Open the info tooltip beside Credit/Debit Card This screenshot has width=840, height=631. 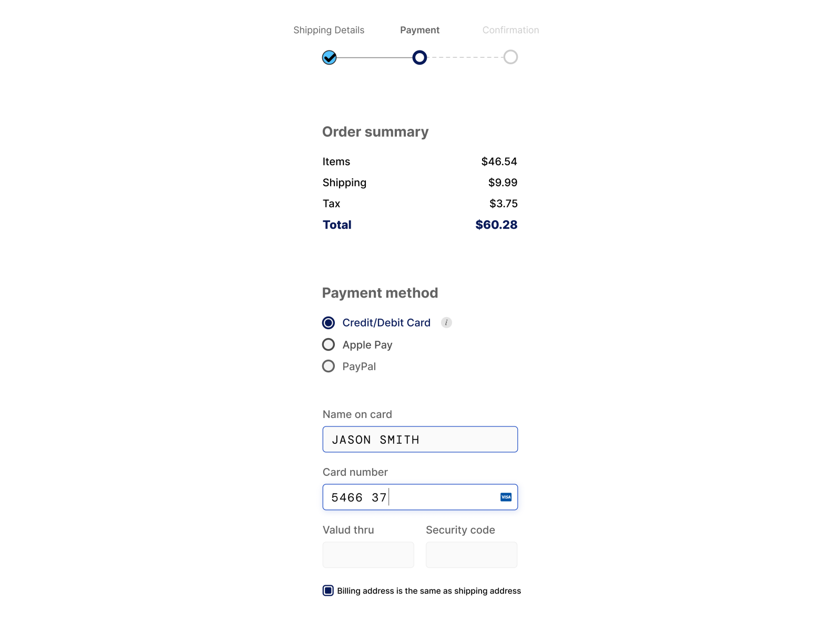tap(446, 322)
